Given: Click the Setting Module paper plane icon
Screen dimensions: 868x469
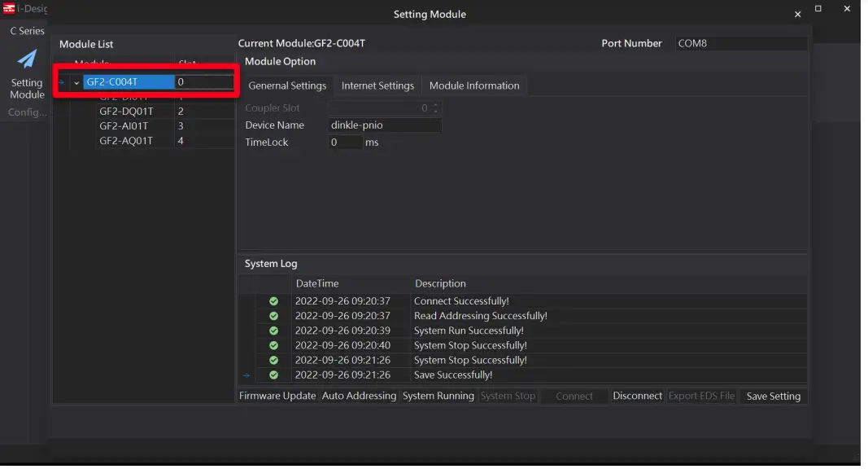Looking at the screenshot, I should point(27,59).
